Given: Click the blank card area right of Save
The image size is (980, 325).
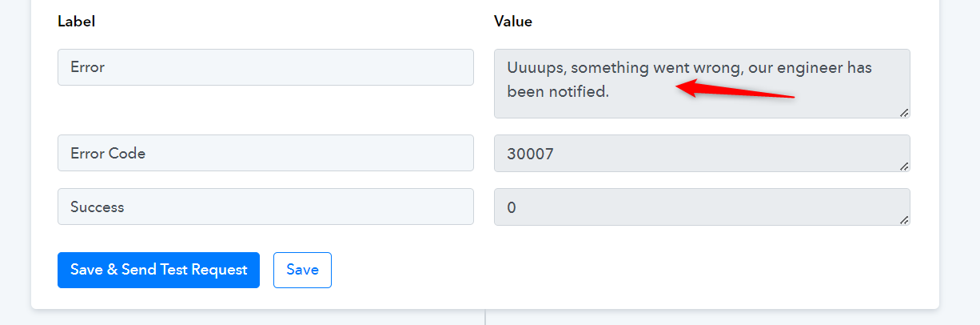Looking at the screenshot, I should point(631,270).
